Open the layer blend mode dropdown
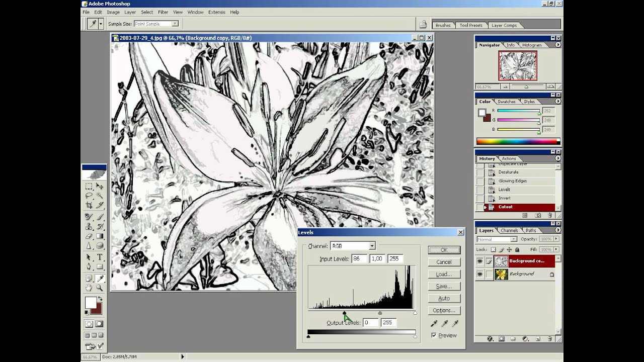 coord(513,239)
